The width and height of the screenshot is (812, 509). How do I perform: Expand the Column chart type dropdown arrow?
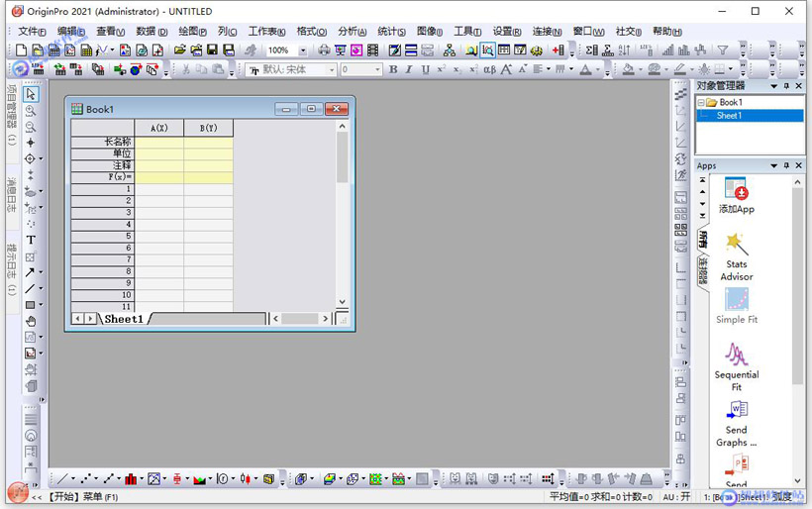141,479
